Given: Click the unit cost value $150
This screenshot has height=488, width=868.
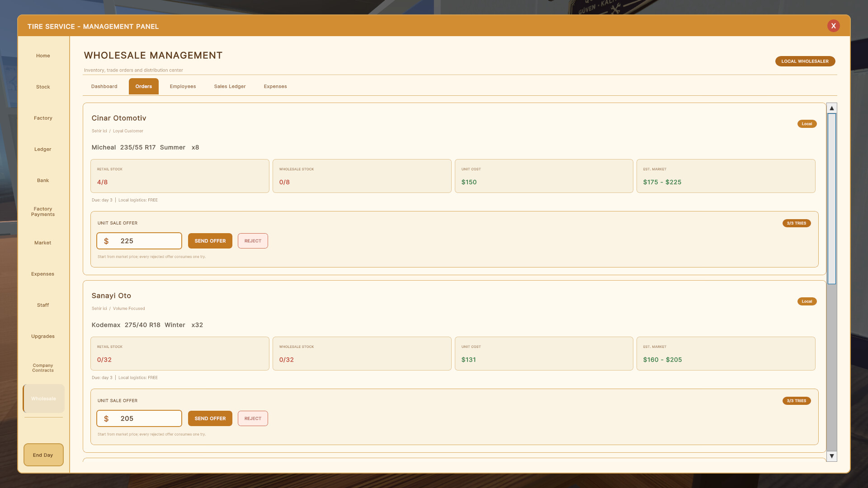Looking at the screenshot, I should click(x=469, y=182).
